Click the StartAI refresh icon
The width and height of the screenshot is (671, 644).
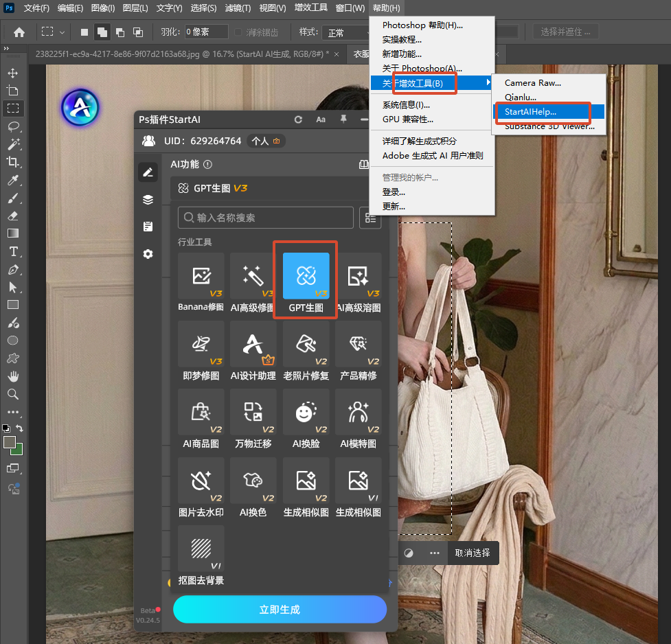(298, 120)
